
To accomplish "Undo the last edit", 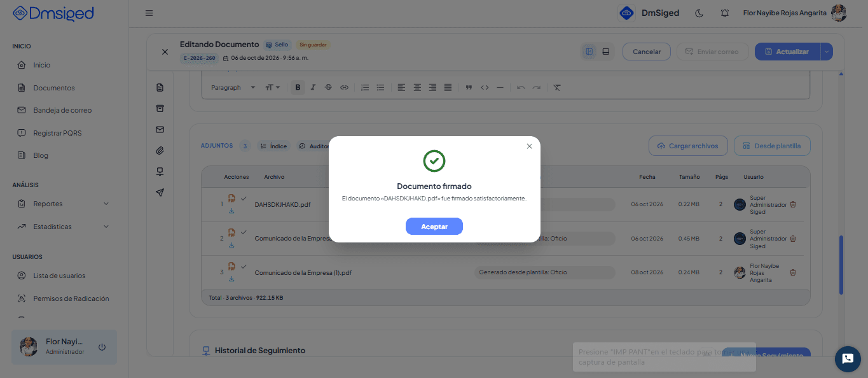I will coord(521,87).
